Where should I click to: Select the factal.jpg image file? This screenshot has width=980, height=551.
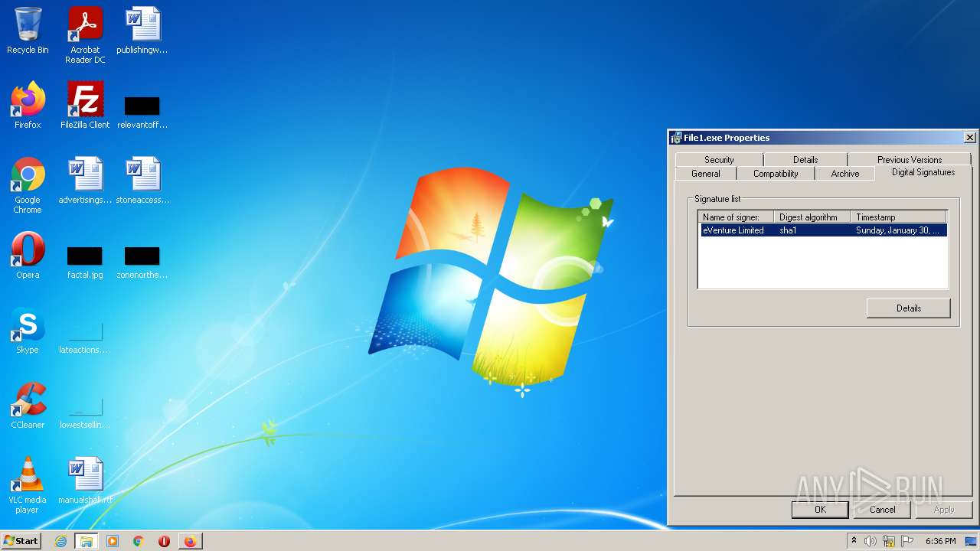85,262
